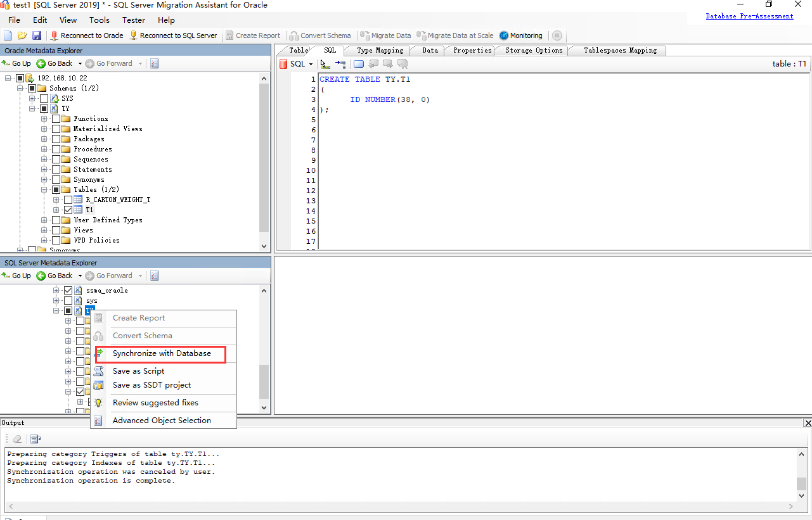
Task: Click the cursor selection icon in SQL toolbar
Action: 325,63
